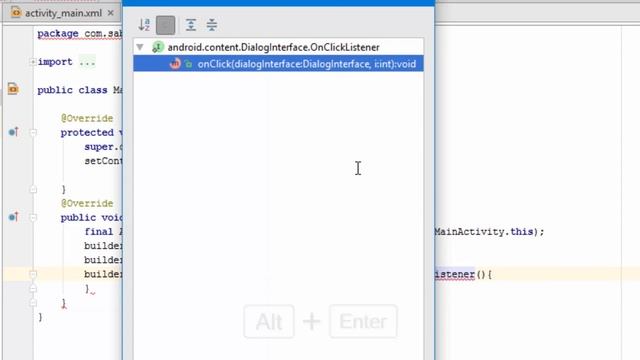Image resolution: width=640 pixels, height=360 pixels.
Task: Click the class gutter icon beside public class
Action: (x=13, y=89)
